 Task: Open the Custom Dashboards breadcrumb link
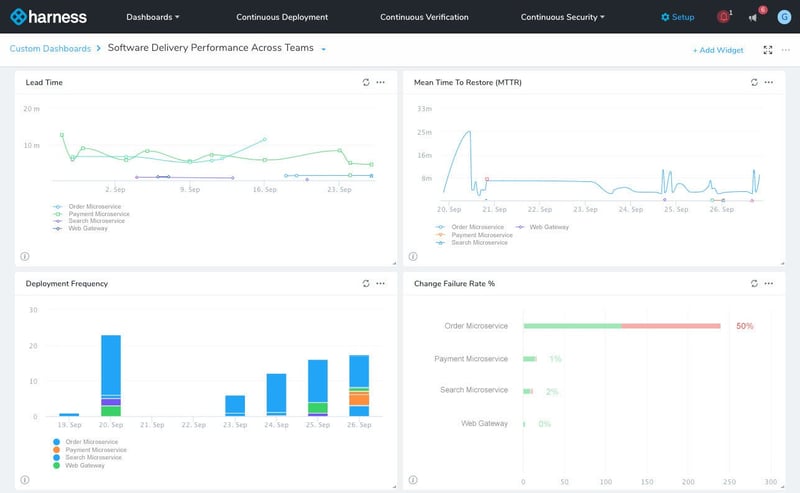tap(49, 48)
